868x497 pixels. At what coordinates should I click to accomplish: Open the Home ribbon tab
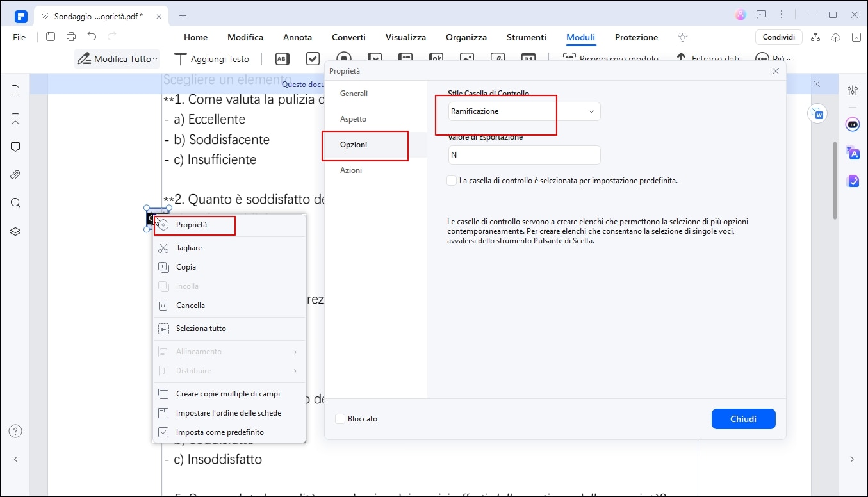[x=196, y=37]
